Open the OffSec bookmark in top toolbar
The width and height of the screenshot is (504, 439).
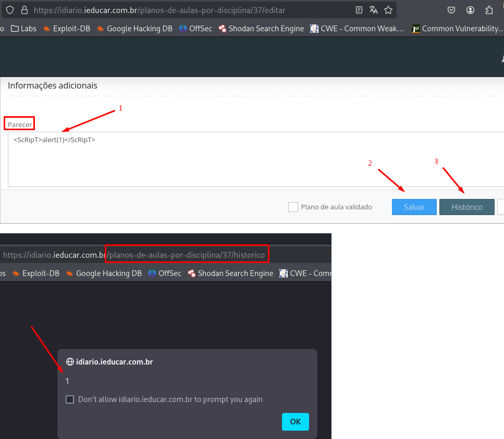coord(196,29)
